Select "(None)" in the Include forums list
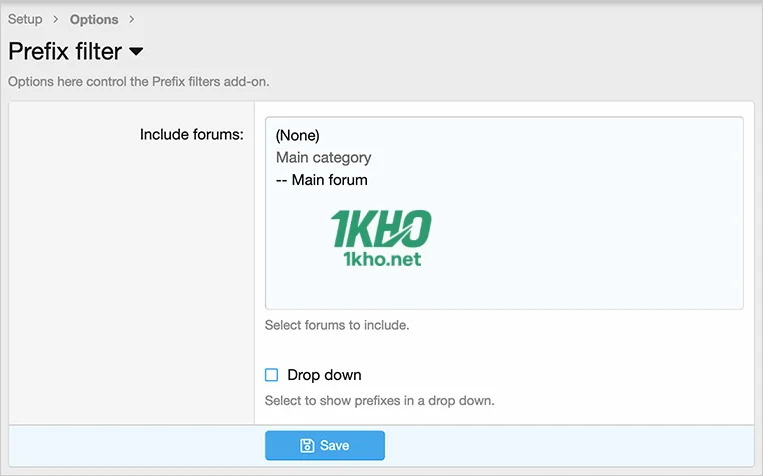Viewport: 763px width, 476px height. click(x=298, y=135)
